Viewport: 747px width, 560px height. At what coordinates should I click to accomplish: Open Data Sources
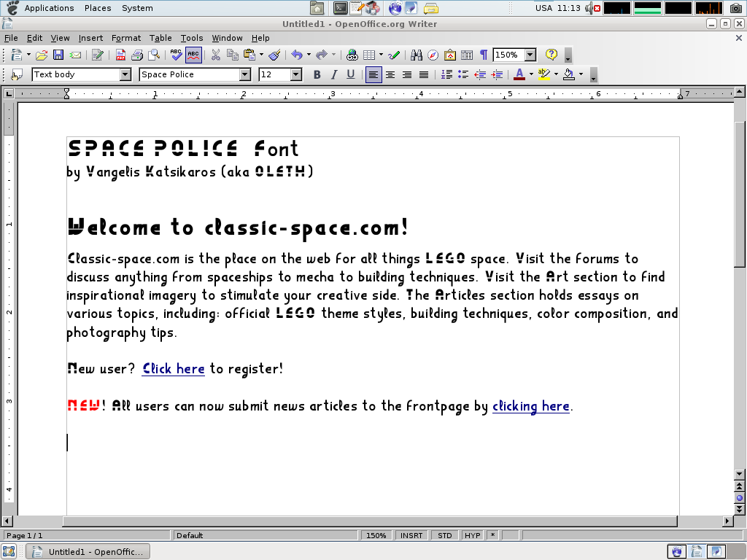click(467, 55)
